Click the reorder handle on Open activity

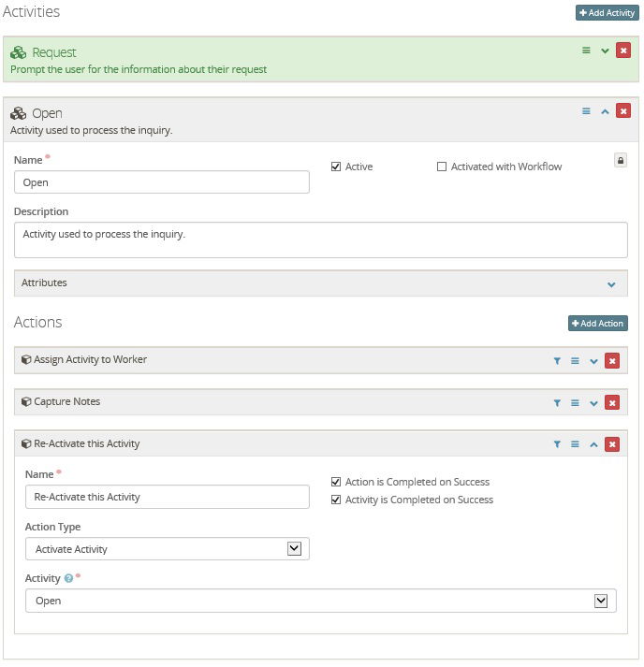(587, 111)
